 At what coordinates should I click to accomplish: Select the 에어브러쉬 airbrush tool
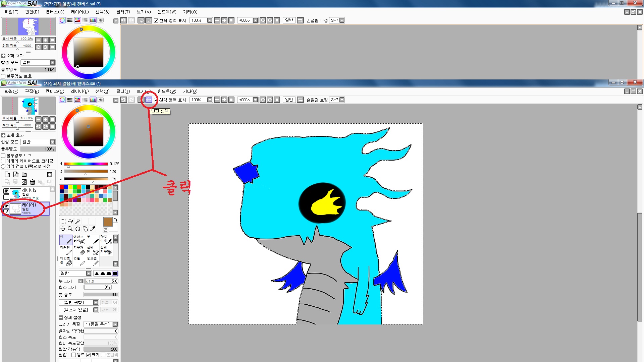[x=79, y=239]
